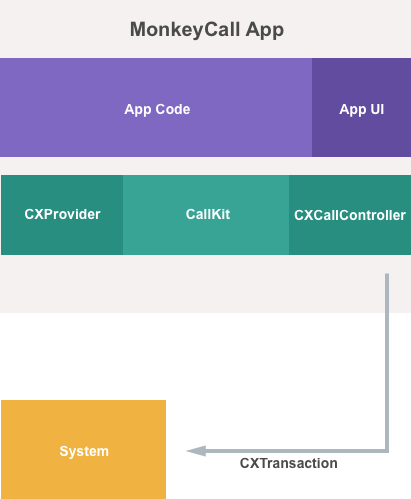Viewport: 411px width, 499px height.
Task: Click the "App Code" text label
Action: click(157, 110)
